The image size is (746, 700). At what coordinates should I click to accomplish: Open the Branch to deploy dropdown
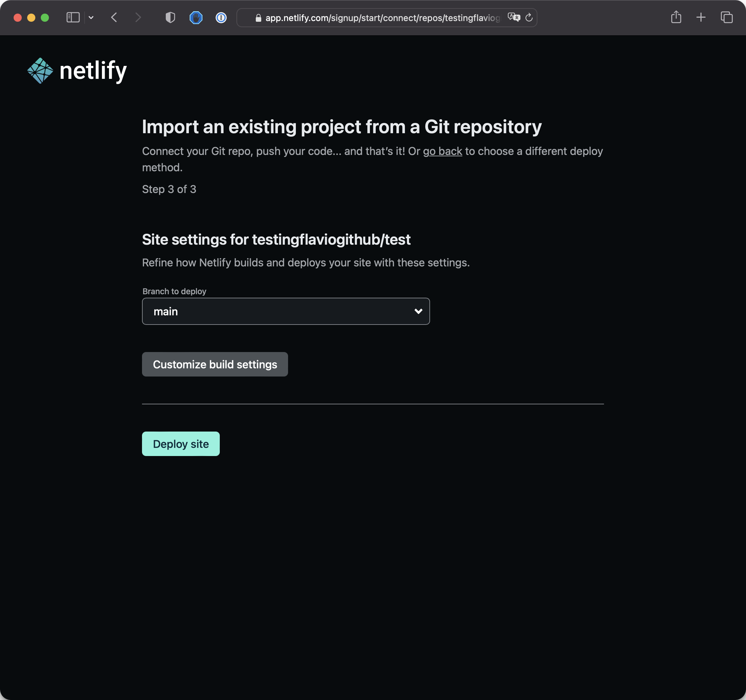click(285, 311)
